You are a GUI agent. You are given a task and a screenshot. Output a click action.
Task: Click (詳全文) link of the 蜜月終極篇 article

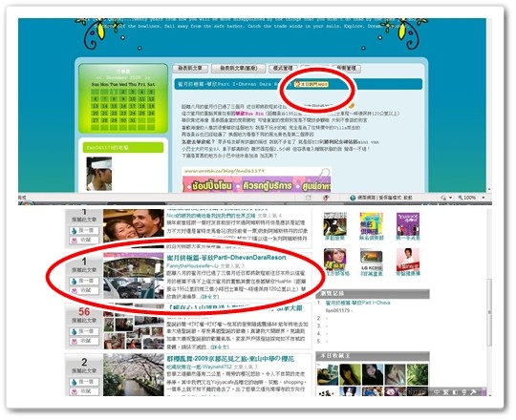(210, 297)
